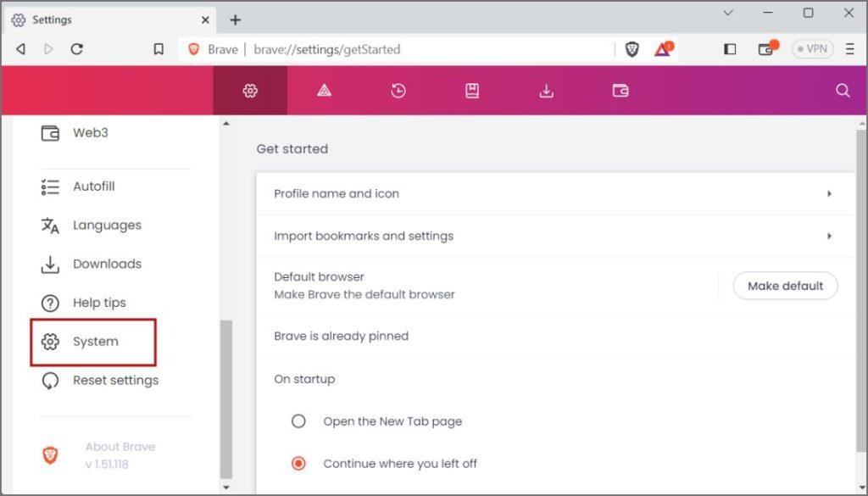The image size is (868, 496).
Task: Open the tab search dropdown arrow
Action: (728, 13)
